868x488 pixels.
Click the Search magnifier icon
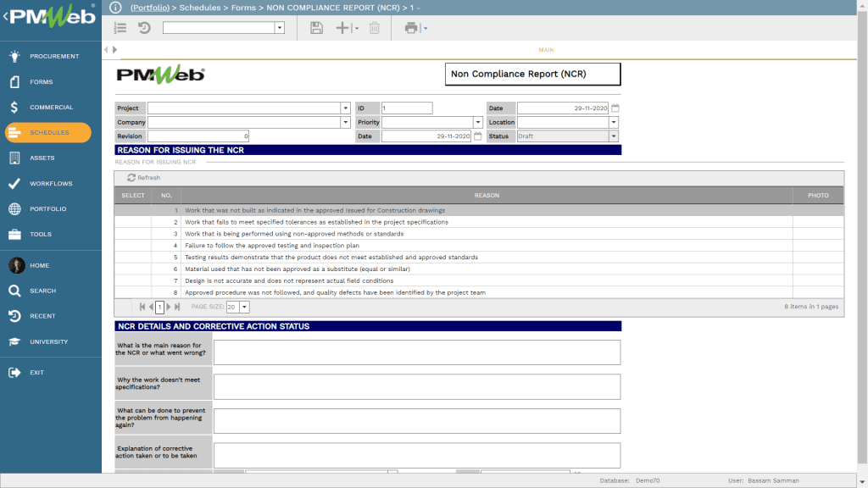click(x=15, y=291)
